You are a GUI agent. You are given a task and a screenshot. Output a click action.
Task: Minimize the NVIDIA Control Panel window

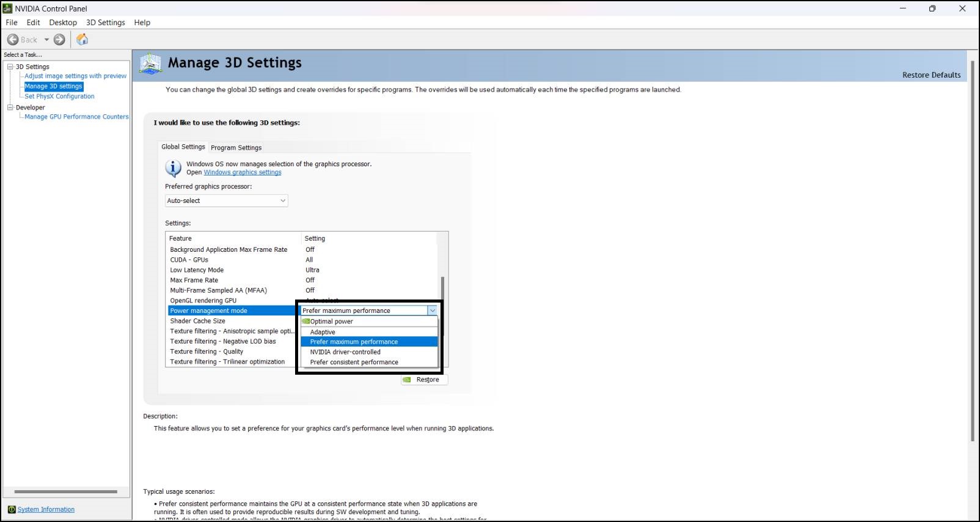(903, 9)
